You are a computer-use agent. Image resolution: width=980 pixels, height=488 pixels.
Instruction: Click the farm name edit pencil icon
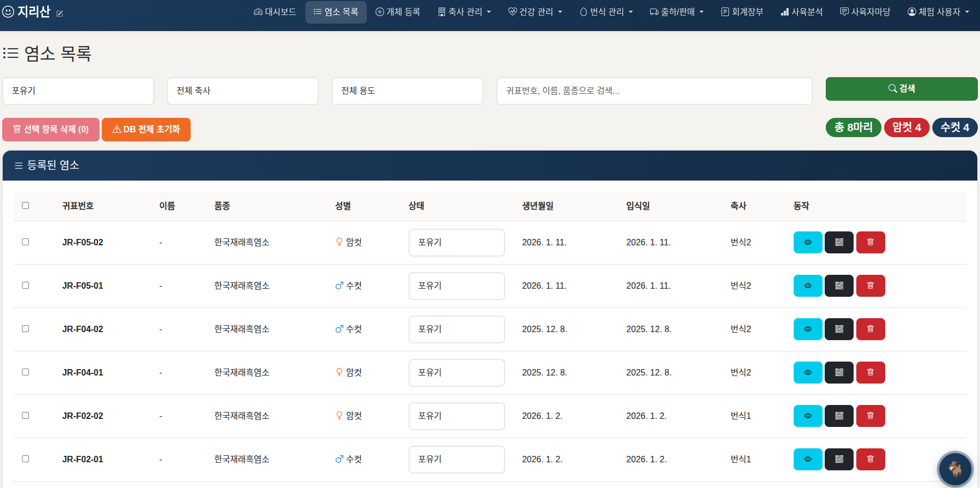[61, 13]
